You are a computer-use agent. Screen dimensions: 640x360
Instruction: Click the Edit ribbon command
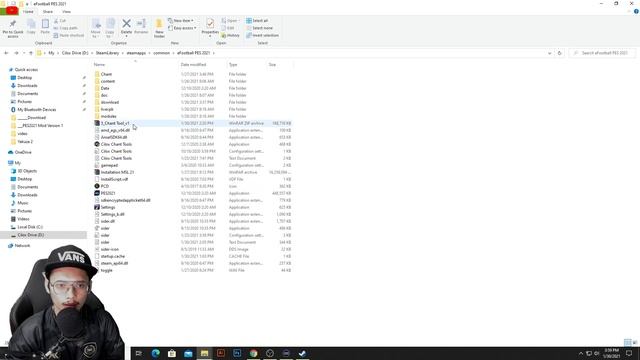coord(228,28)
